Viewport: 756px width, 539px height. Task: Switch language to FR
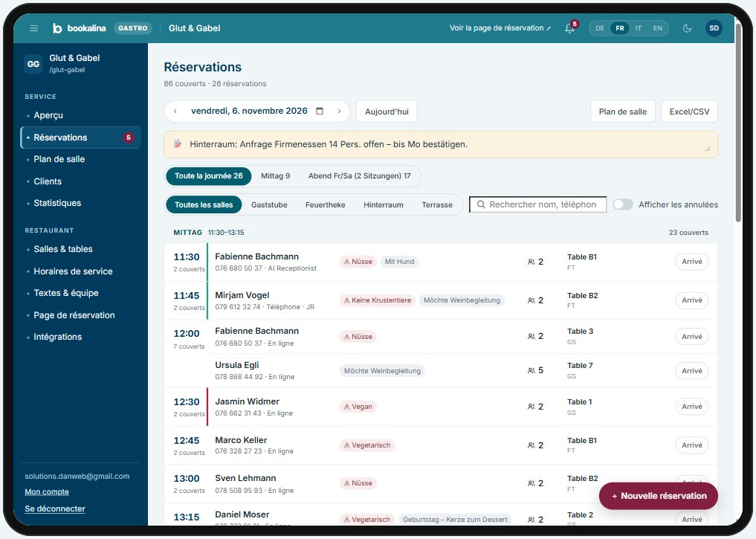click(x=620, y=28)
